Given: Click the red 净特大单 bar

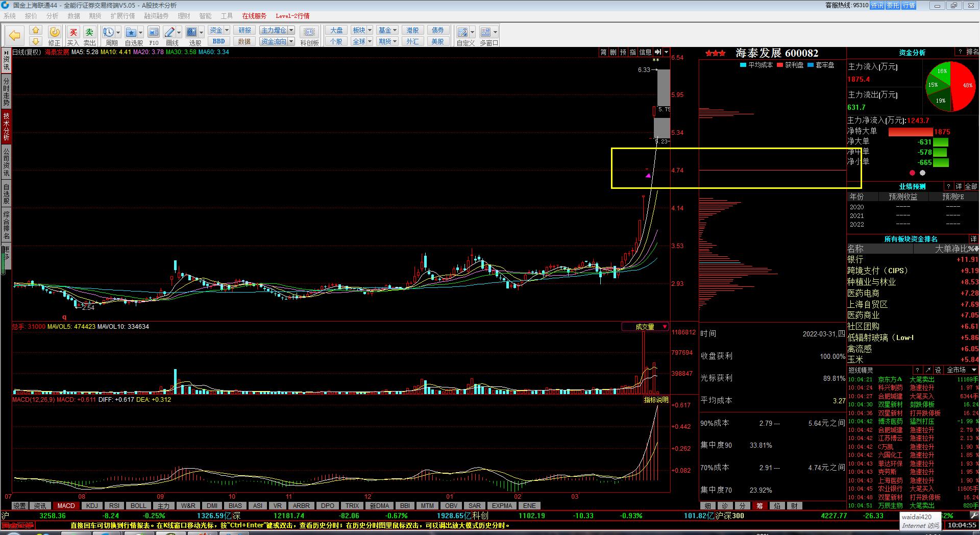Looking at the screenshot, I should (x=911, y=132).
